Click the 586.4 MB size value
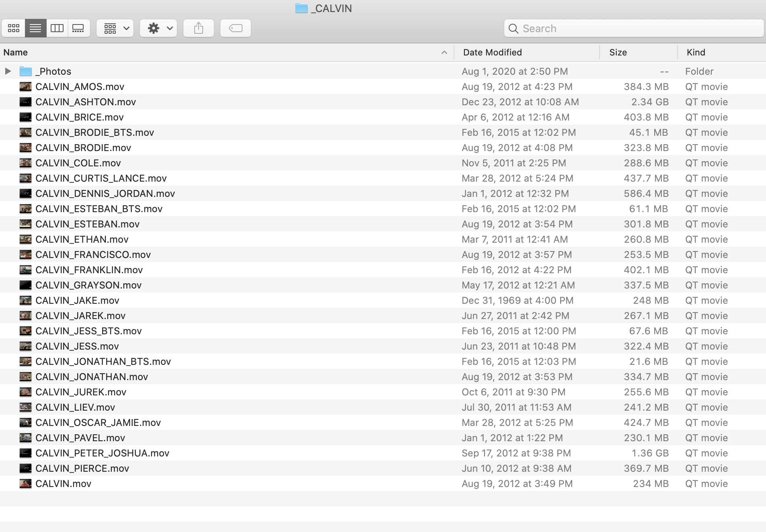Viewport: 766px width, 532px height. click(646, 193)
